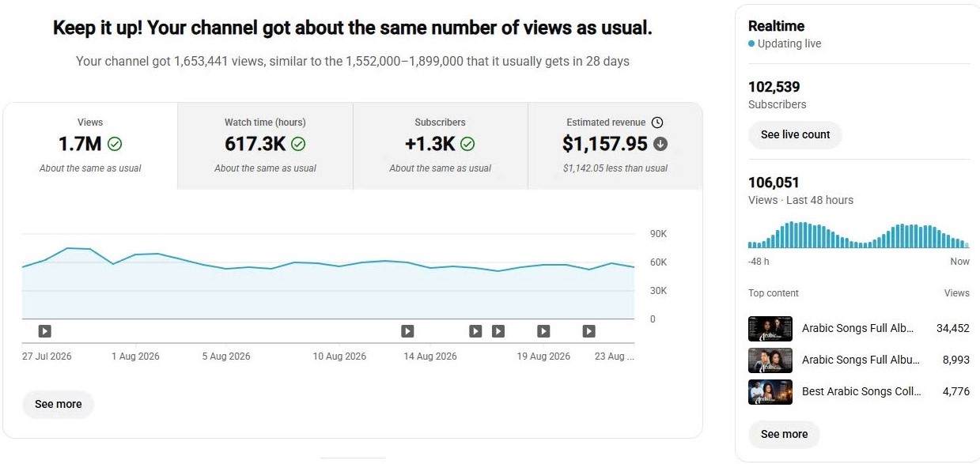Open the Estimated revenue tab

pos(615,146)
